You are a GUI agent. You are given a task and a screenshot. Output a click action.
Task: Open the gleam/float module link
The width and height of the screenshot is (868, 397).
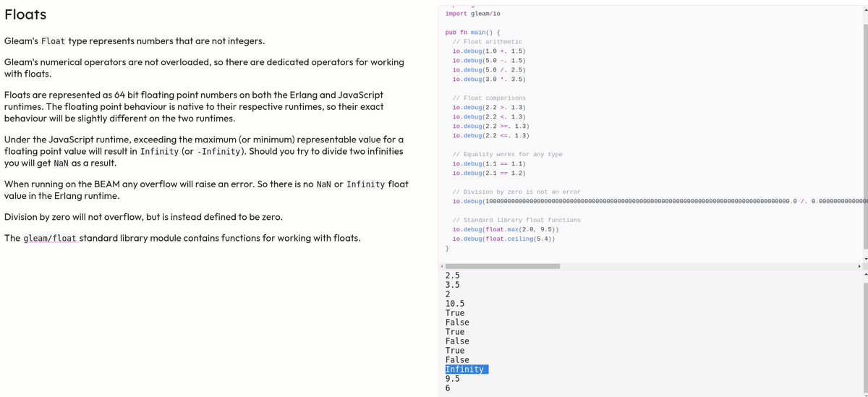click(x=50, y=238)
